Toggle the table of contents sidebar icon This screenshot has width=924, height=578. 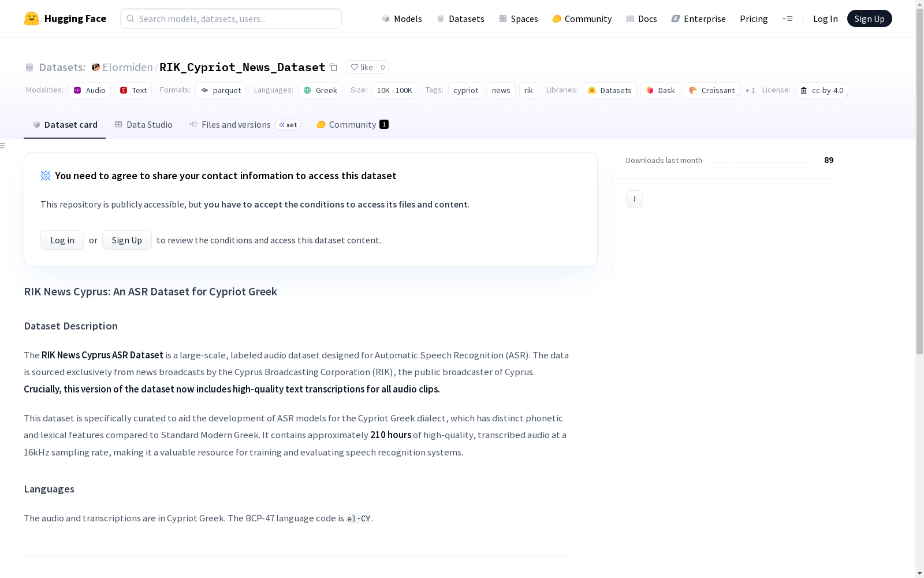3,146
